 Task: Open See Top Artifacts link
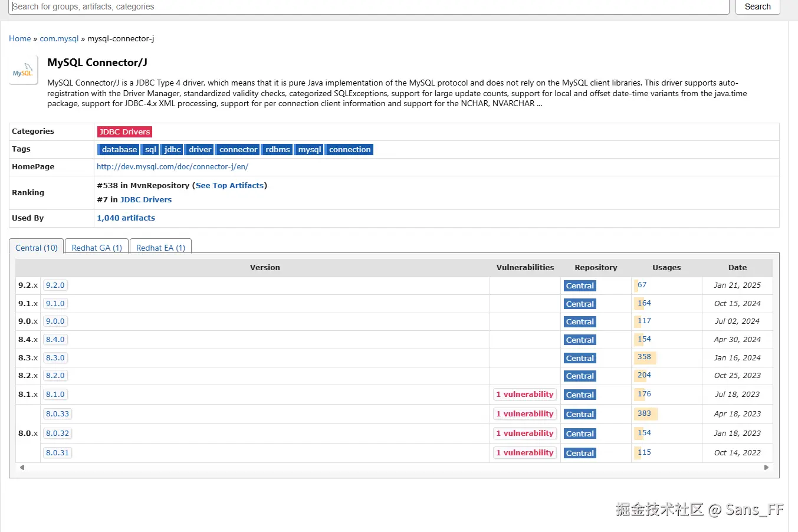[229, 185]
